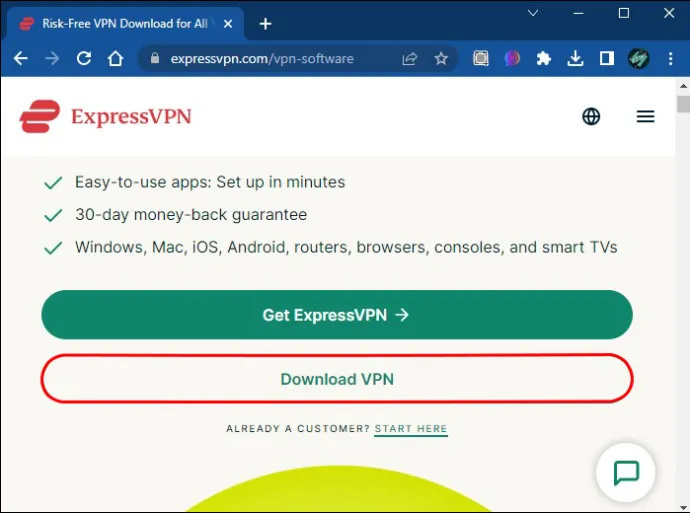Click 'Easy-to-use apps: Set up in minutes'

point(210,182)
